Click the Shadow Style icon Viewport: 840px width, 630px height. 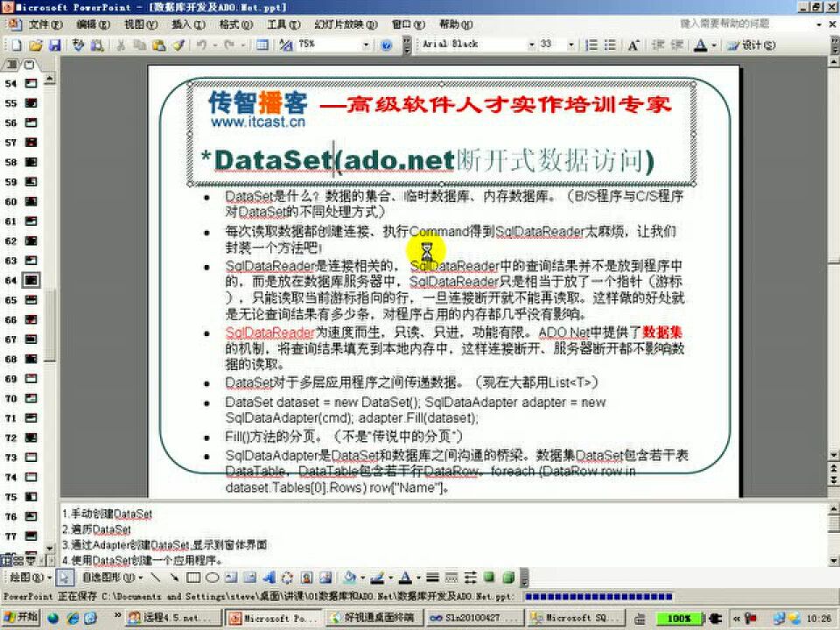pyautogui.click(x=489, y=577)
